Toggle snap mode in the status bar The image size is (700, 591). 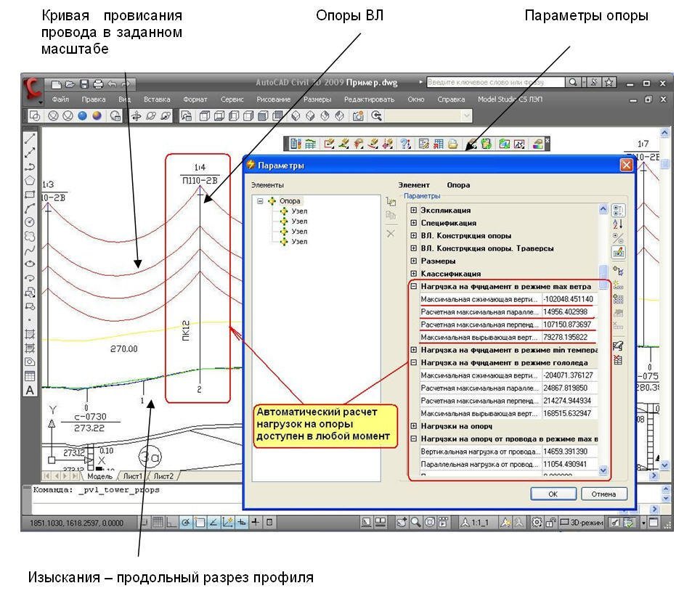[x=145, y=522]
